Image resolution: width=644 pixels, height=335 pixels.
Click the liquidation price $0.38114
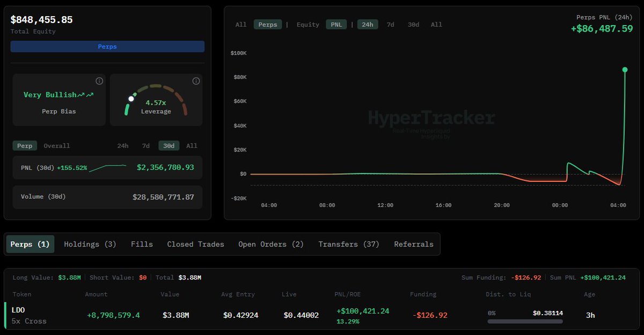(x=547, y=312)
